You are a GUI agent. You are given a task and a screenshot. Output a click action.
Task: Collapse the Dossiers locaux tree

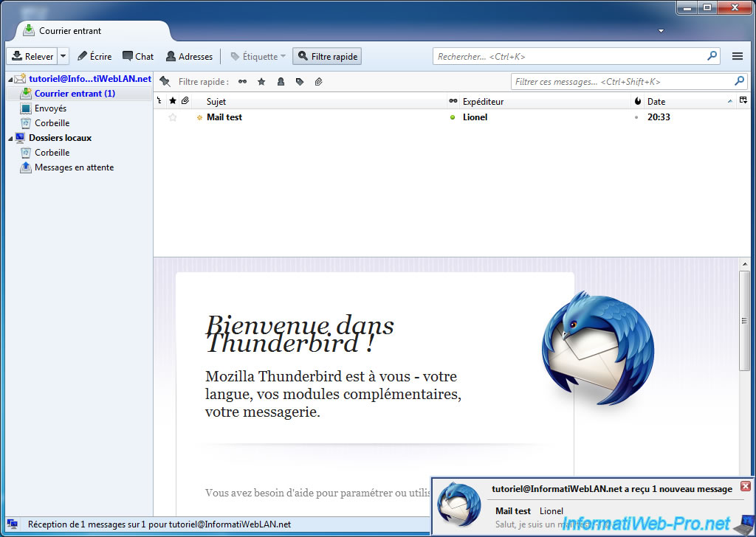tap(10, 139)
